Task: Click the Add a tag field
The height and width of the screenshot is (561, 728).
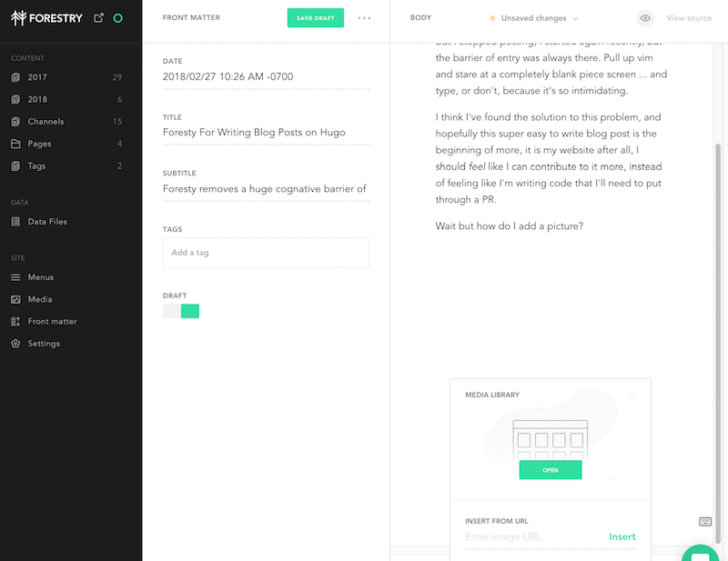Action: tap(266, 253)
